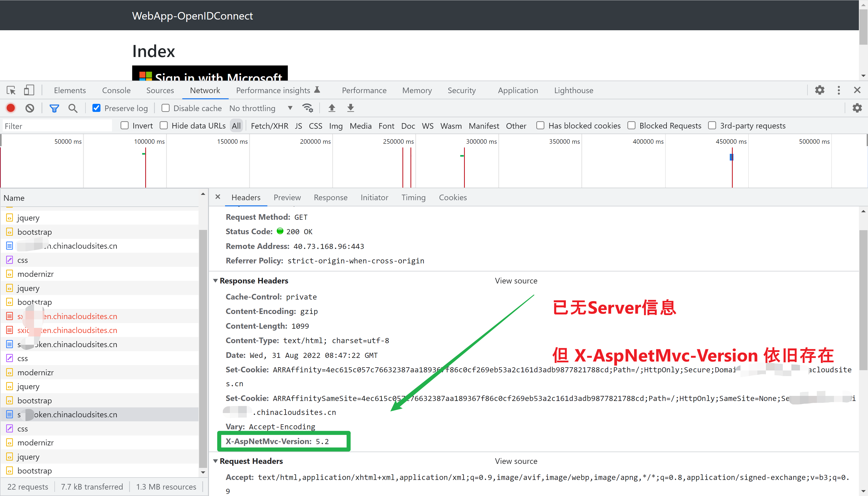868x496 pixels.
Task: Export HAR file using download icon
Action: point(350,108)
